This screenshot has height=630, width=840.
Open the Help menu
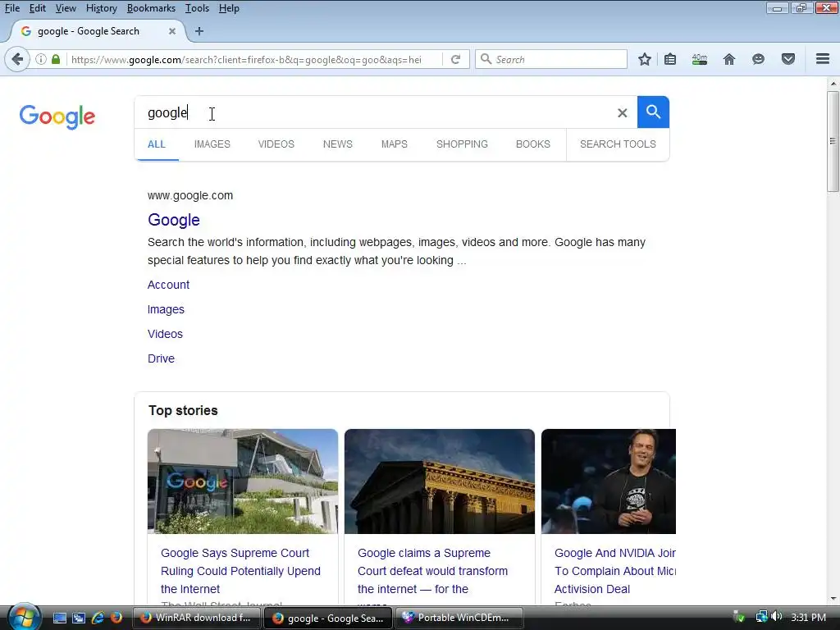(229, 8)
